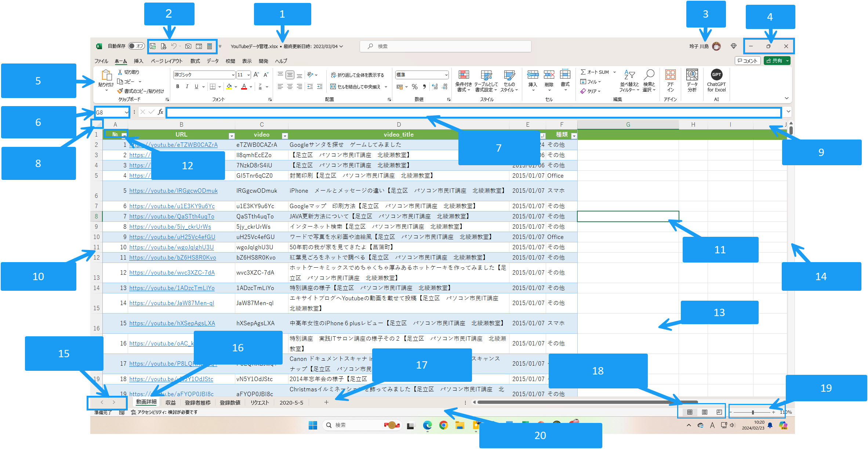868x449 pixels.
Task: Click the Sort and Filter icon
Action: click(x=629, y=75)
